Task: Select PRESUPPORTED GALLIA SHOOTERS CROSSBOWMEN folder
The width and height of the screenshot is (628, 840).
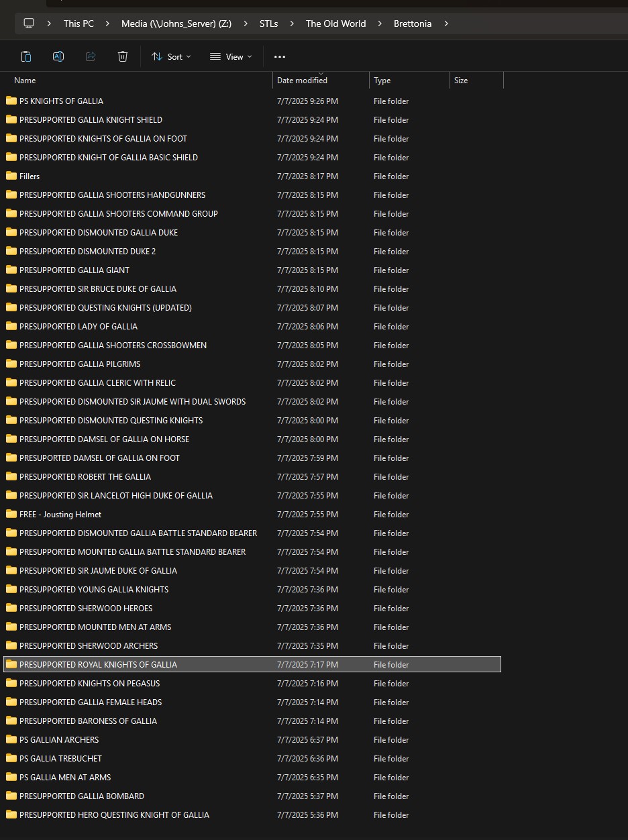Action: click(x=113, y=345)
